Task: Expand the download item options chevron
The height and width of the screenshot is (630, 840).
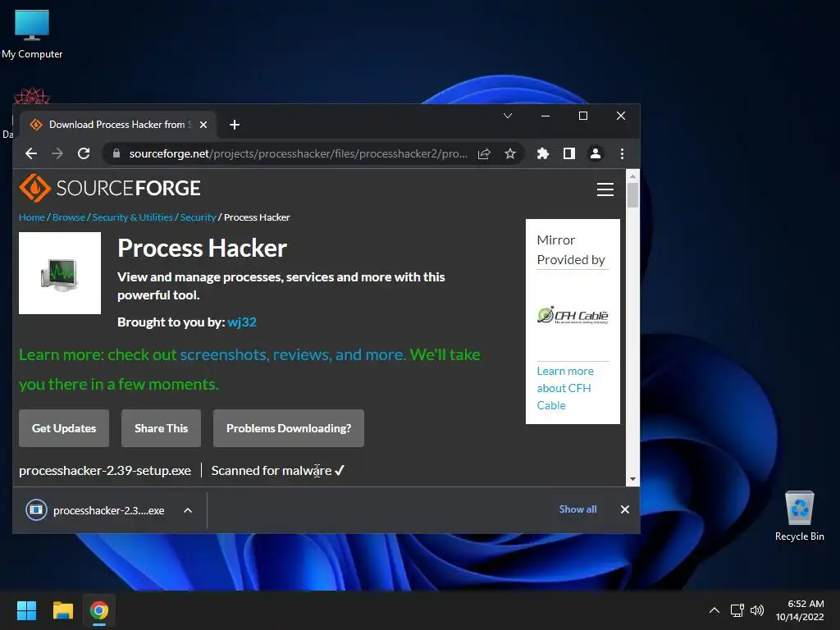Action: coord(188,510)
